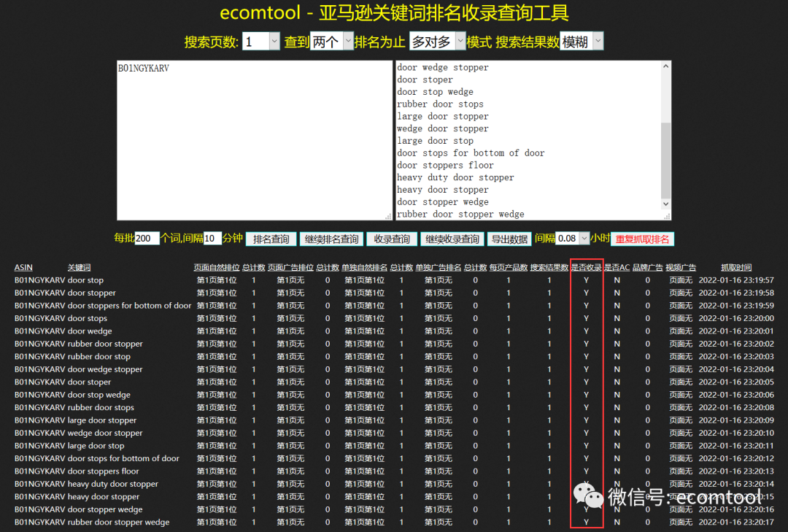This screenshot has width=788, height=532.
Task: Click the 间隔 10 minutes input field
Action: click(212, 239)
